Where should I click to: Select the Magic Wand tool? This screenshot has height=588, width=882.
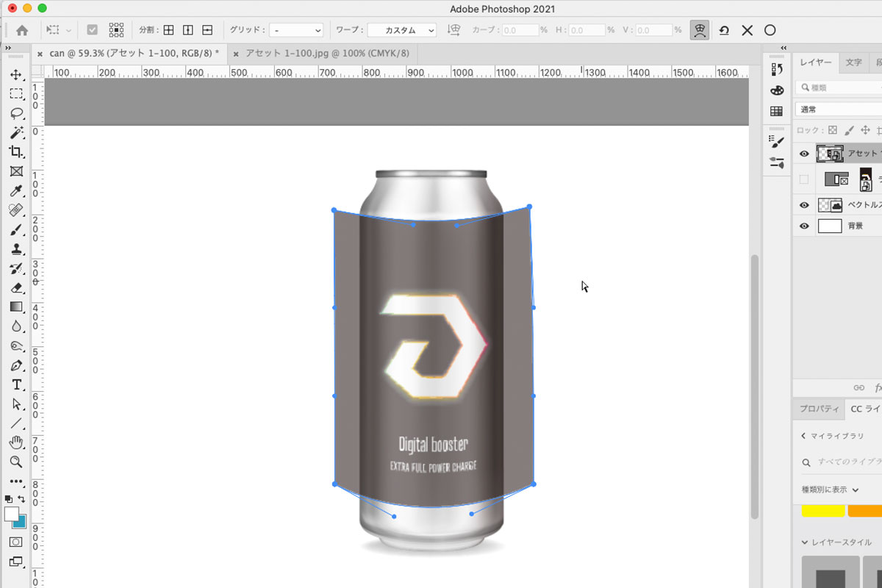point(15,132)
